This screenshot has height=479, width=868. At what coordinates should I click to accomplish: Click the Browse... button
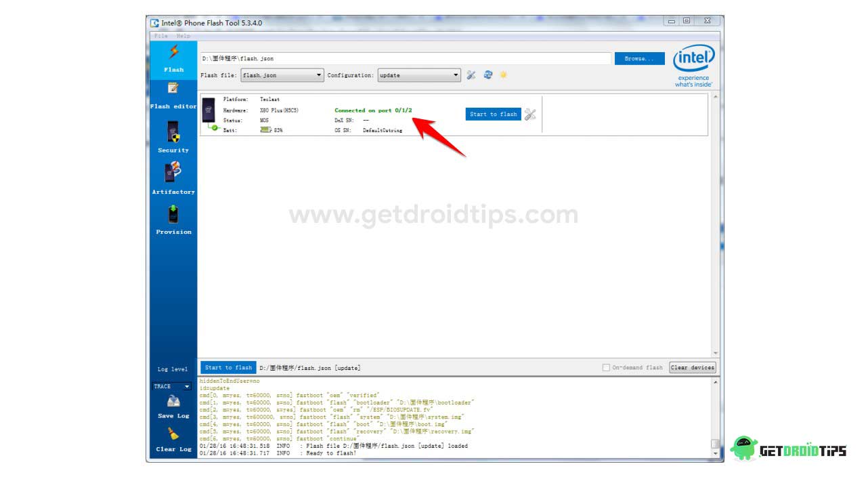(640, 59)
